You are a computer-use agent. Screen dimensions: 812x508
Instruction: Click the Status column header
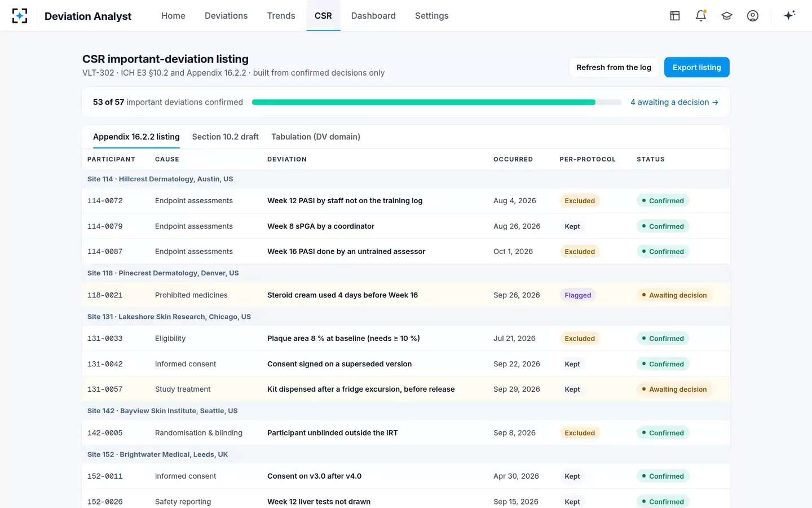click(x=651, y=159)
